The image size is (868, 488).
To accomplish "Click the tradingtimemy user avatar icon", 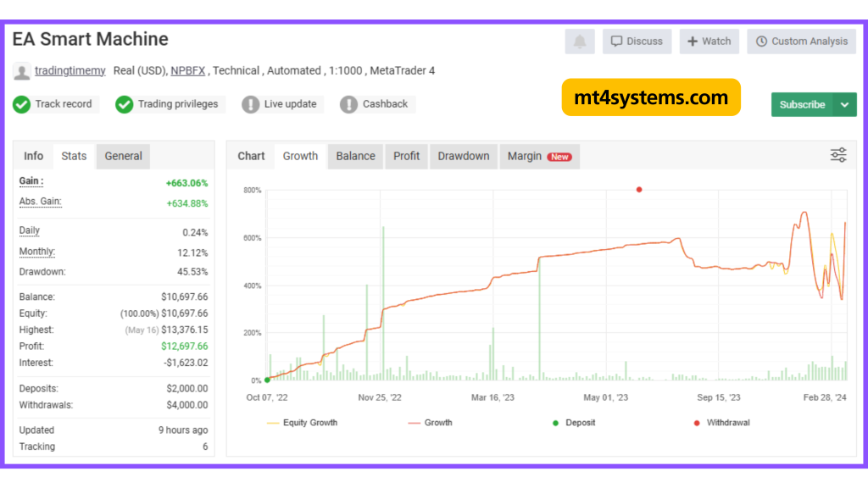I will [x=21, y=71].
